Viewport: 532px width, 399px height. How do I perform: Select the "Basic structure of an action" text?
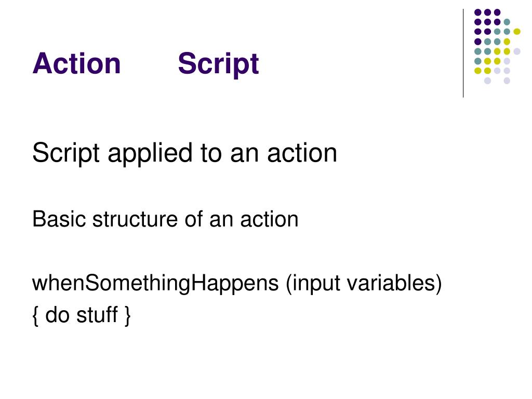tap(165, 219)
